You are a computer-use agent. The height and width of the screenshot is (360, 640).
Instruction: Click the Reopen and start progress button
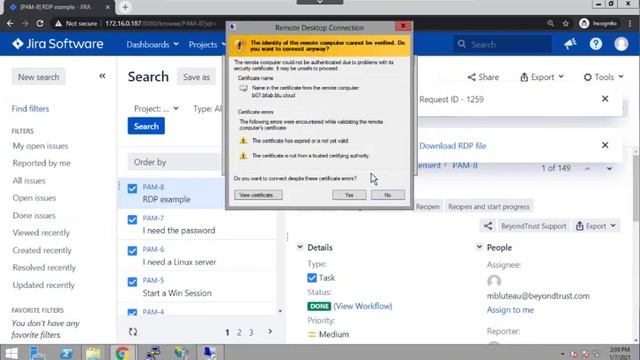tap(489, 207)
